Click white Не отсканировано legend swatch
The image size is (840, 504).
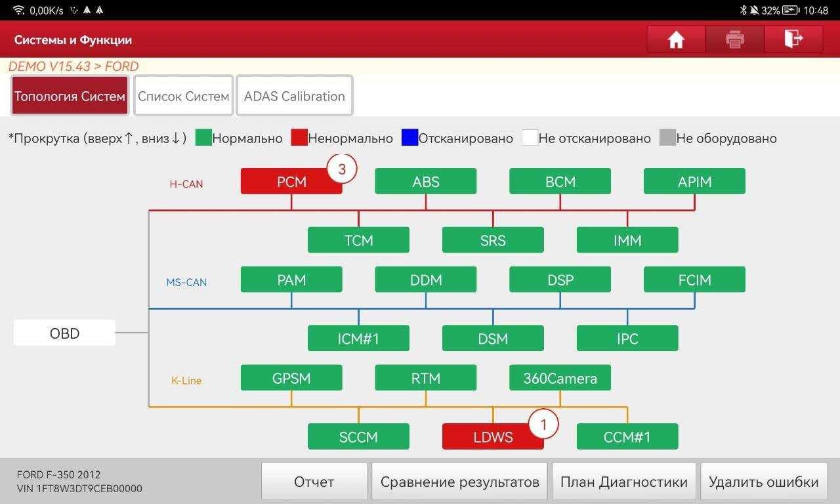tap(530, 138)
